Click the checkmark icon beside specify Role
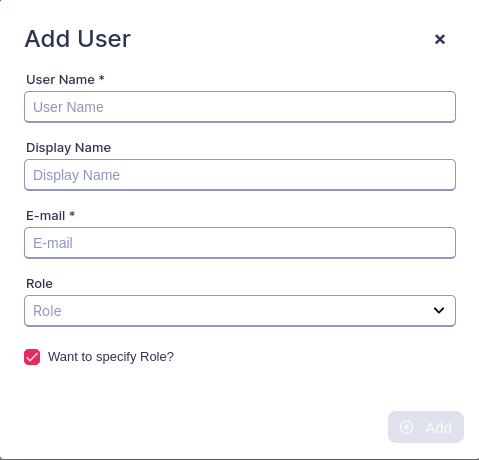The width and height of the screenshot is (479, 460). point(32,357)
